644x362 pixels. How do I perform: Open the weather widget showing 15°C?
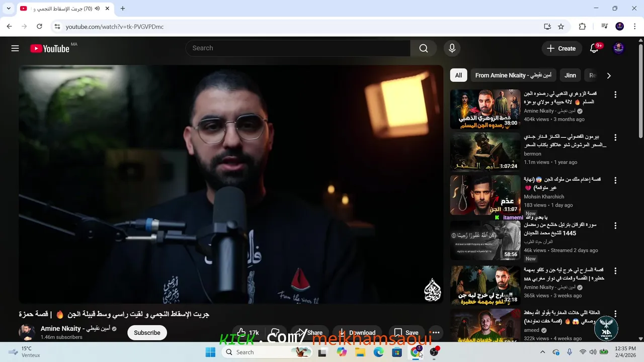pos(24,352)
